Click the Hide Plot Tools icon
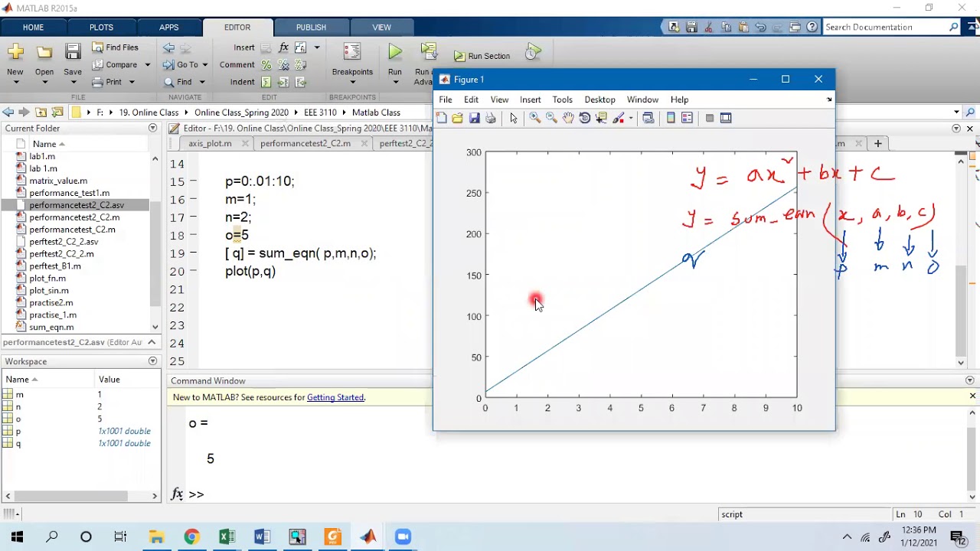This screenshot has height=551, width=980. [710, 118]
